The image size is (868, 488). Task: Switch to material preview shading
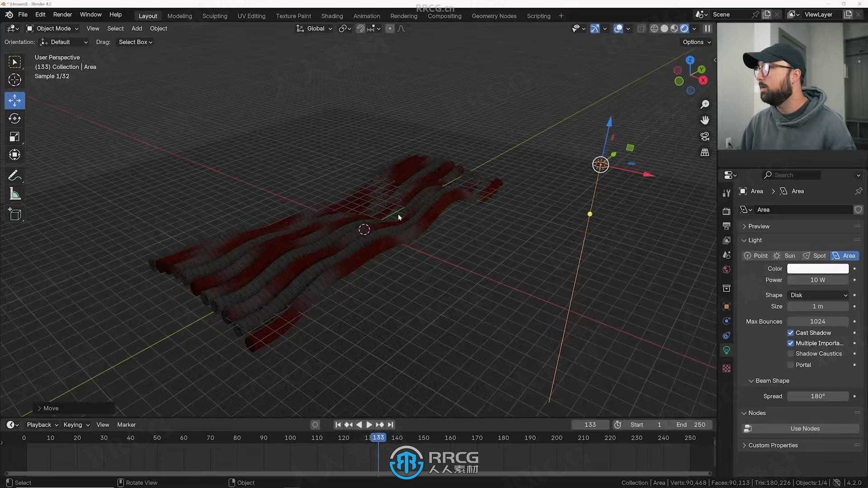coord(674,28)
